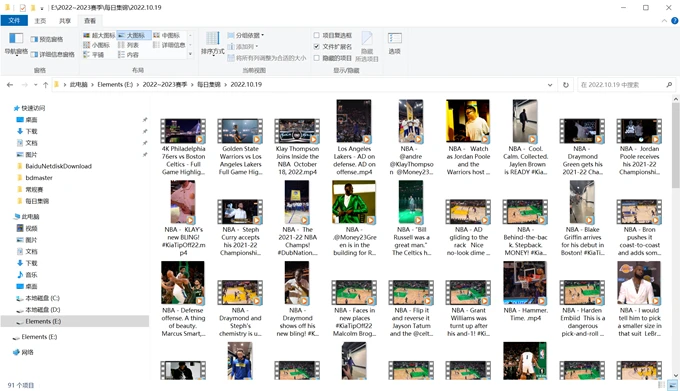
Task: Select the NBA - Hammer. Time. .mp4 file
Action: [525, 291]
